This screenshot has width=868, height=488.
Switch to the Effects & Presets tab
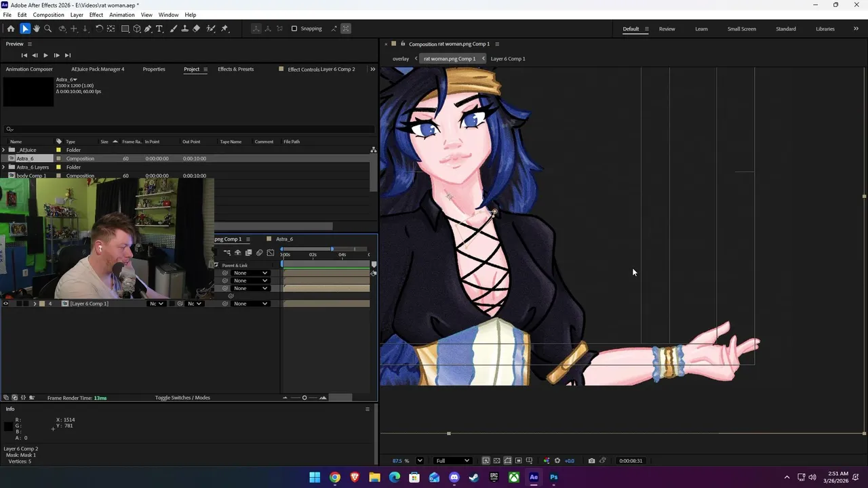[x=235, y=69]
